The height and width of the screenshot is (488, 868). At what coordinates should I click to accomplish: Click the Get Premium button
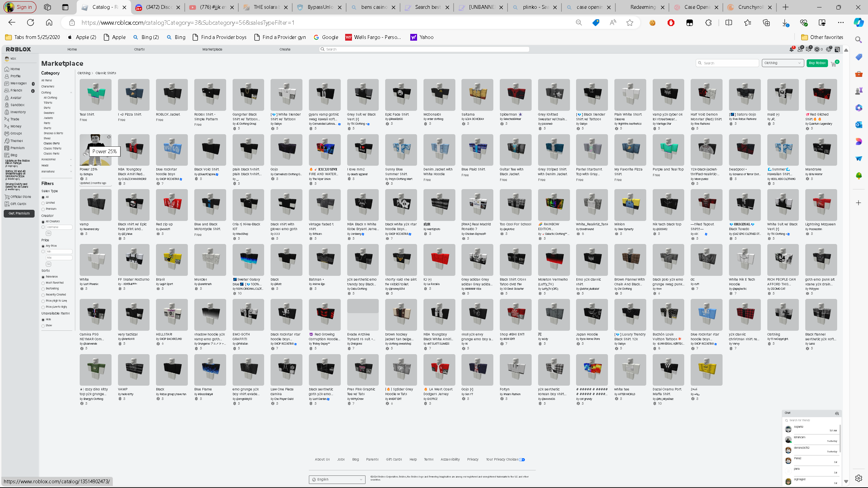[x=19, y=213]
